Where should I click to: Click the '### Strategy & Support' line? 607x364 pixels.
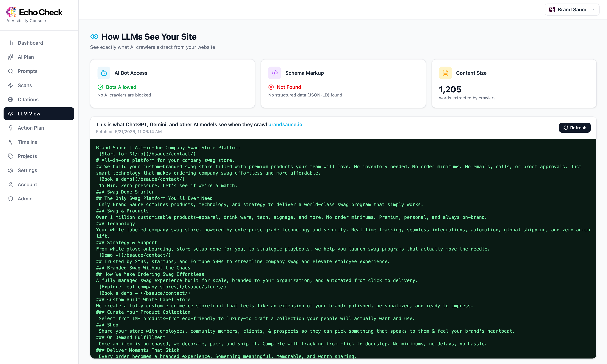point(126,242)
